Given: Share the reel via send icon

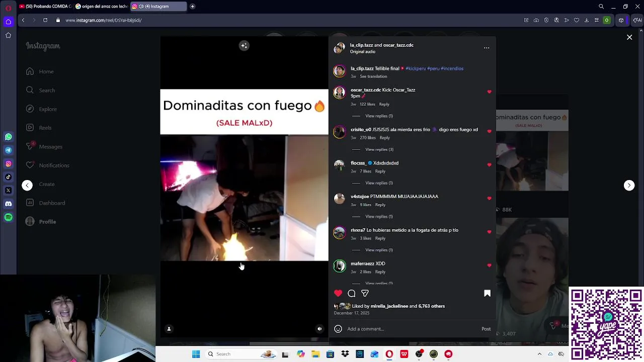Looking at the screenshot, I should coord(365,294).
